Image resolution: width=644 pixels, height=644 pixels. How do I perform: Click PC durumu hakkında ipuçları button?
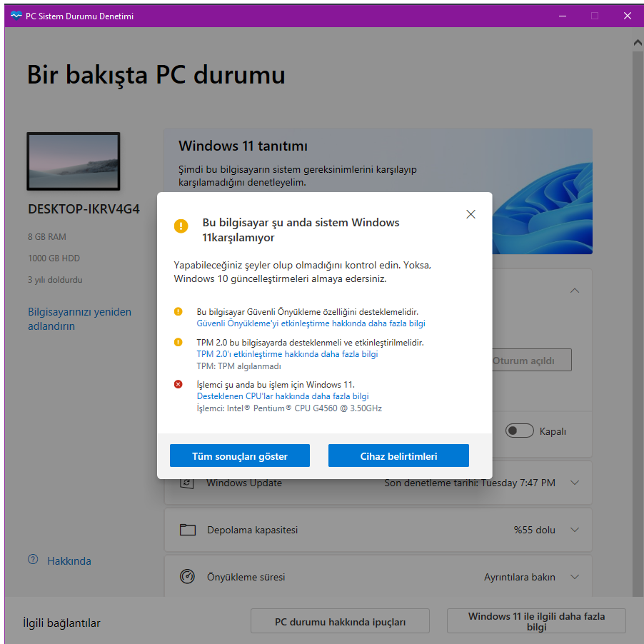click(x=340, y=621)
